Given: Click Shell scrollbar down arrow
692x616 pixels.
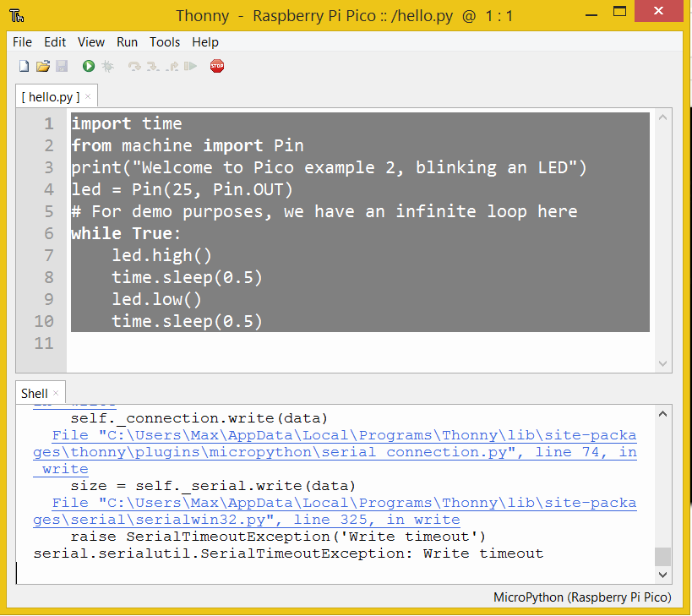Looking at the screenshot, I should click(662, 575).
